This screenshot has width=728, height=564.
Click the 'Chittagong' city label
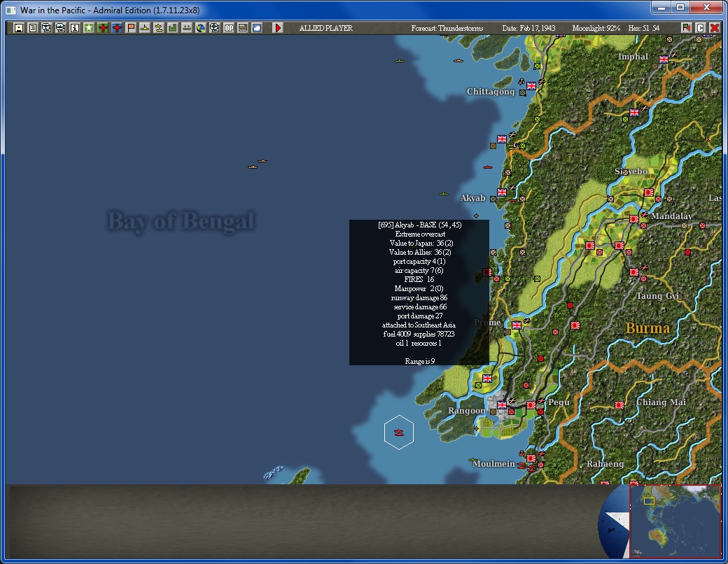(x=491, y=92)
